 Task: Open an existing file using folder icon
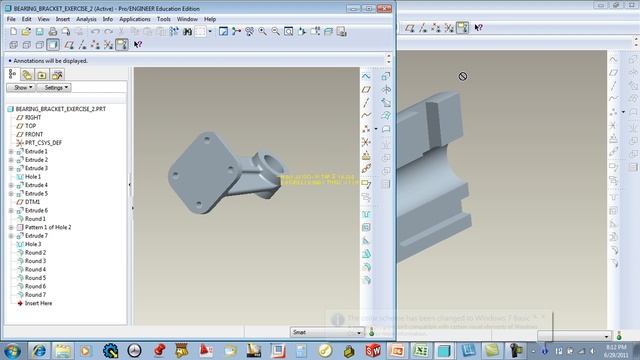(26, 31)
